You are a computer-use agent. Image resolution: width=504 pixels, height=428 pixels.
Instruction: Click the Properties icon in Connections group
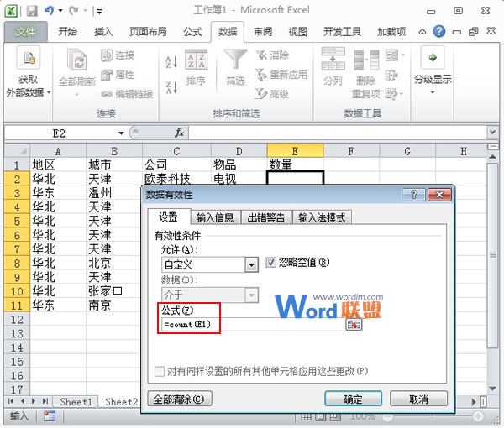click(107, 75)
